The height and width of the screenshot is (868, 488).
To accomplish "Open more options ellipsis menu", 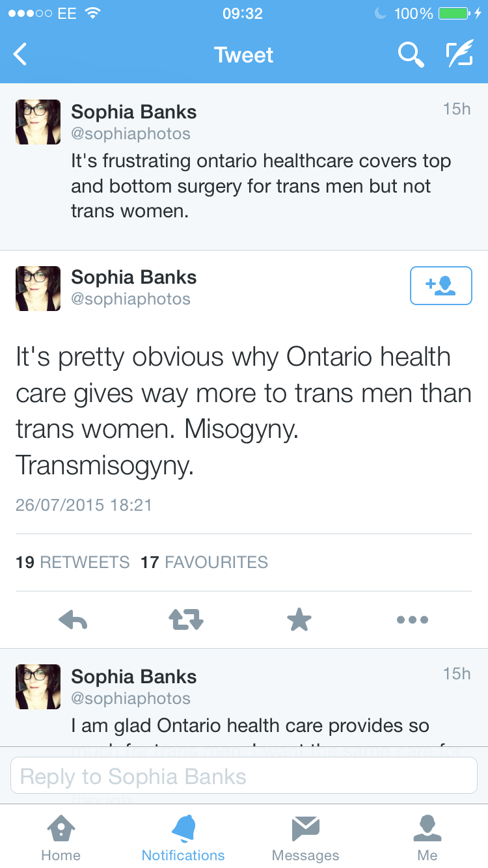I will 413,620.
